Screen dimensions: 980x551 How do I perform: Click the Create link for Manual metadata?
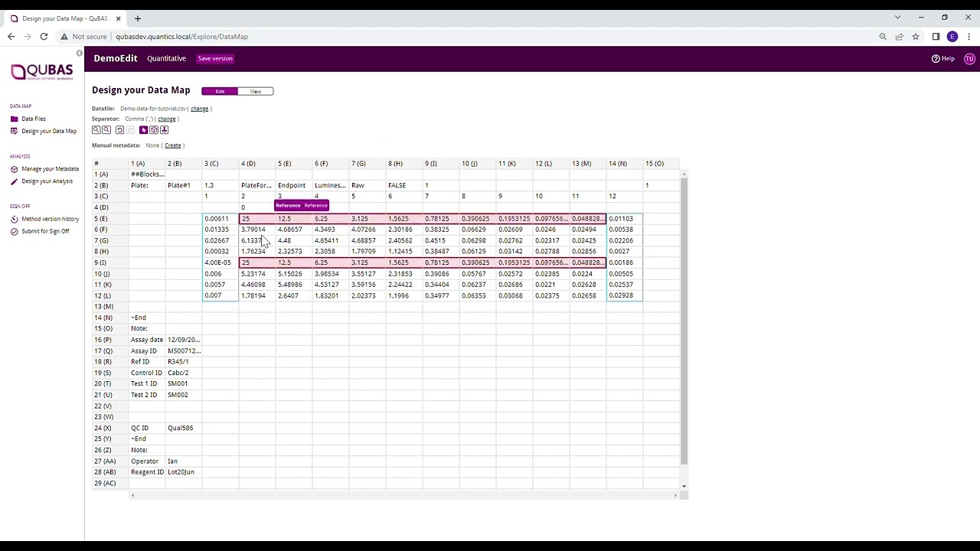(x=173, y=145)
